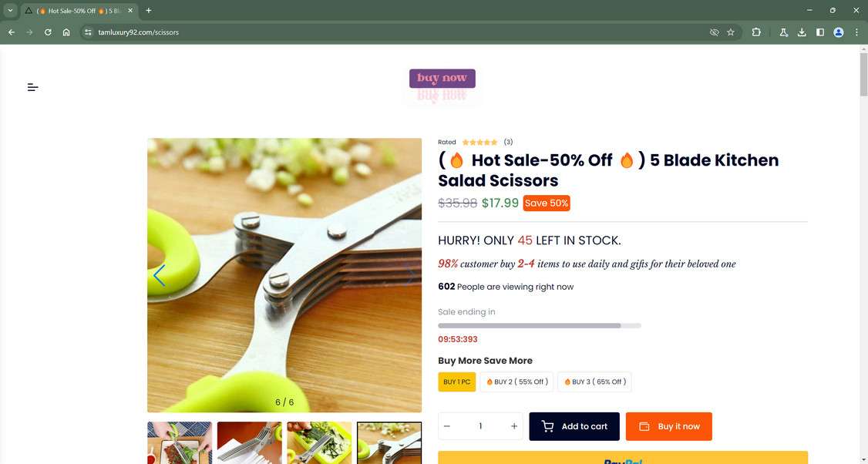Image resolution: width=868 pixels, height=464 pixels.
Task: Open the hamburger menu icon
Action: (x=32, y=87)
